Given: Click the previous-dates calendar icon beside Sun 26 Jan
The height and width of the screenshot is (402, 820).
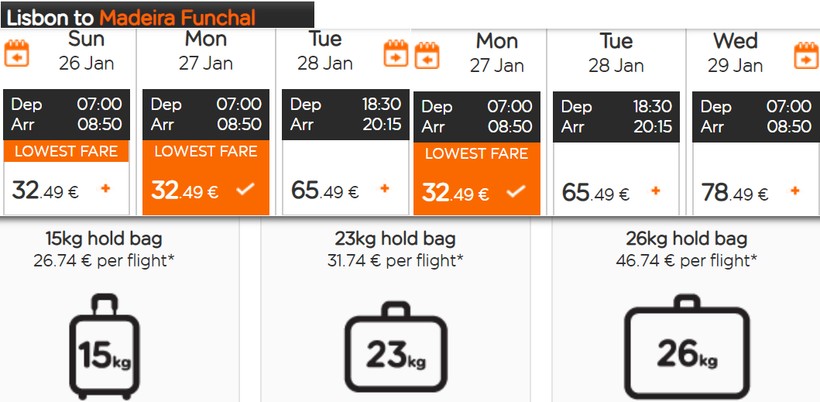Looking at the screenshot, I should 17,53.
